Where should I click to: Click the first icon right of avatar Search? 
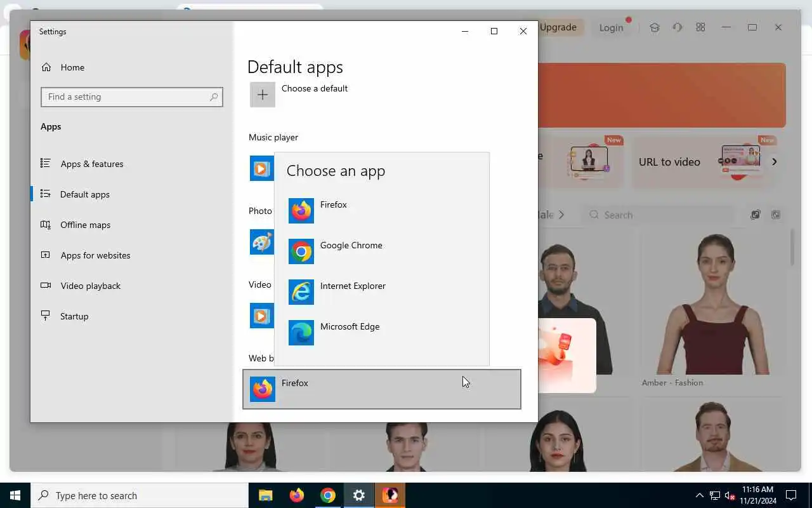coord(755,215)
